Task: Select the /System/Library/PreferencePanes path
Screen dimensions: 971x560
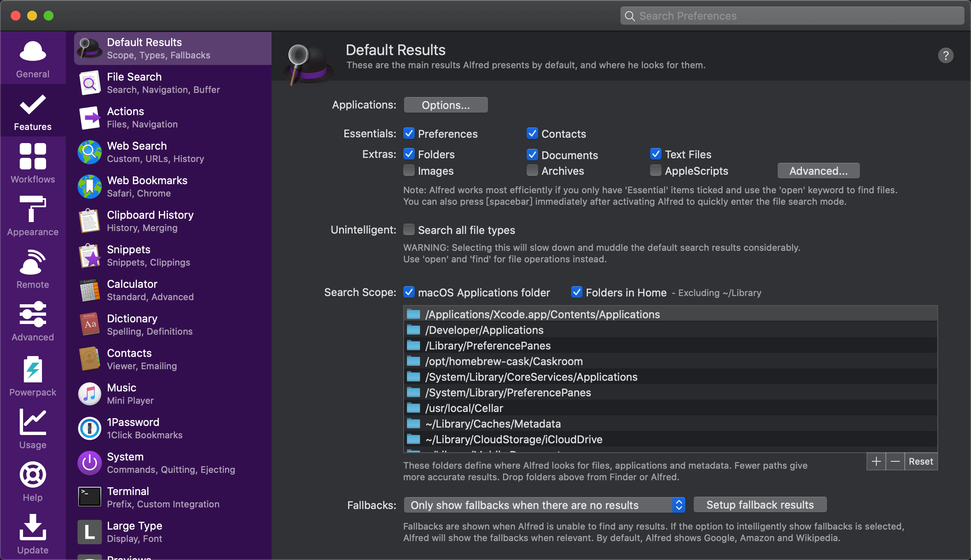Action: pos(670,392)
